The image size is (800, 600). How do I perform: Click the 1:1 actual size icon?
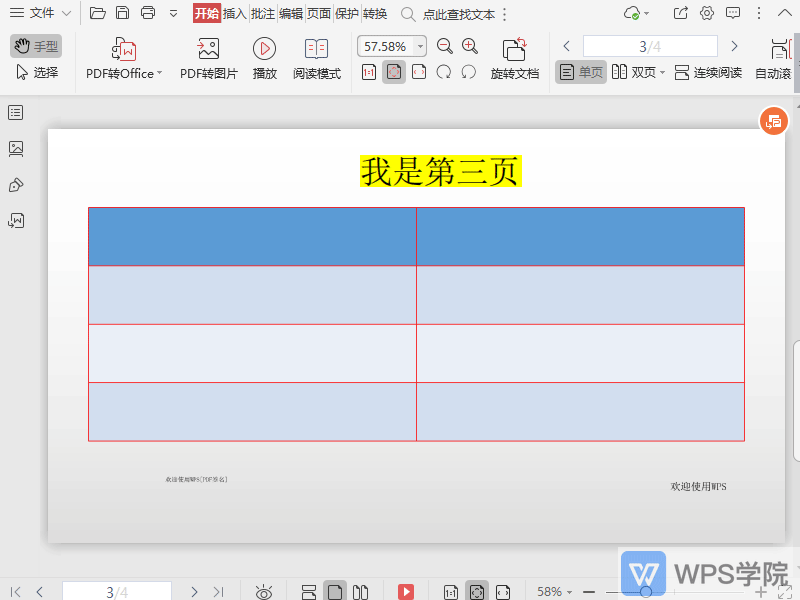(x=368, y=72)
